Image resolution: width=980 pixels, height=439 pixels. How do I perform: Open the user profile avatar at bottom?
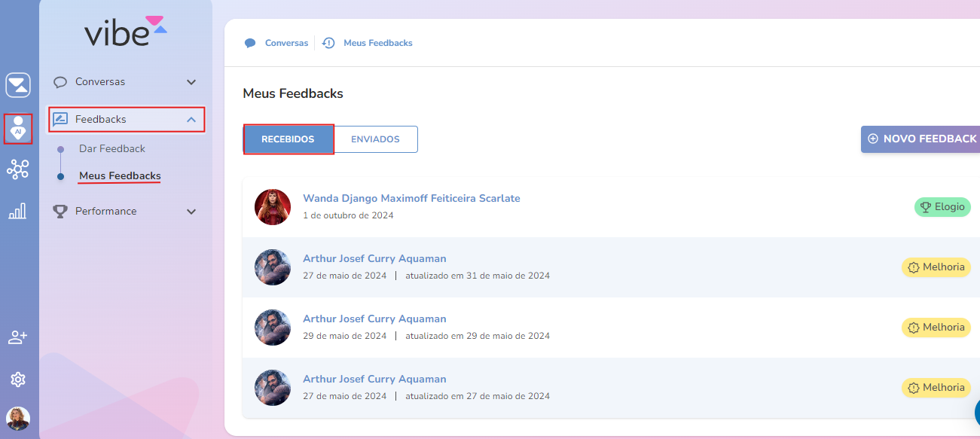click(18, 419)
